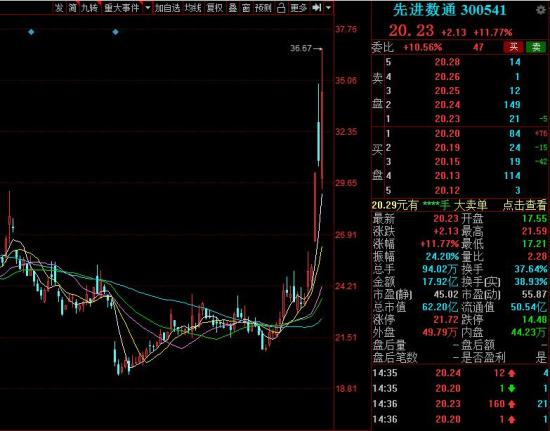Viewport: 550px width, 431px height.
Task: Add stock with 加自选 button
Action: point(168,8)
